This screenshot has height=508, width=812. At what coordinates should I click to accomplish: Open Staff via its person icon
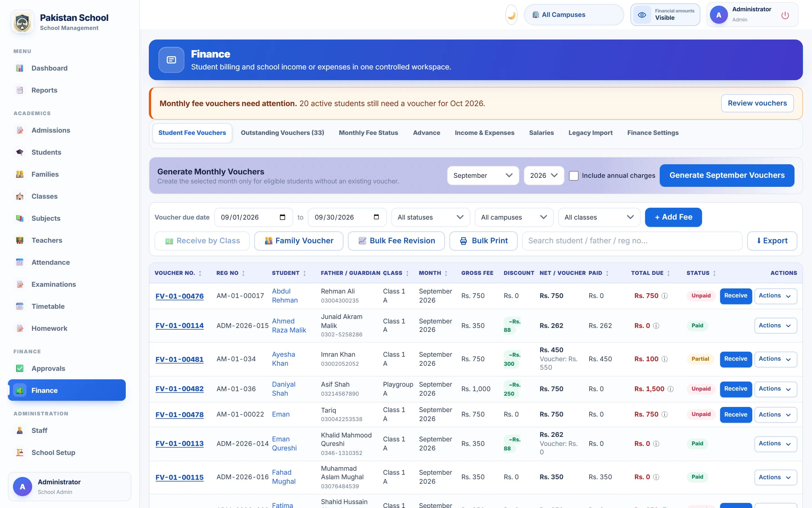pos(20,430)
